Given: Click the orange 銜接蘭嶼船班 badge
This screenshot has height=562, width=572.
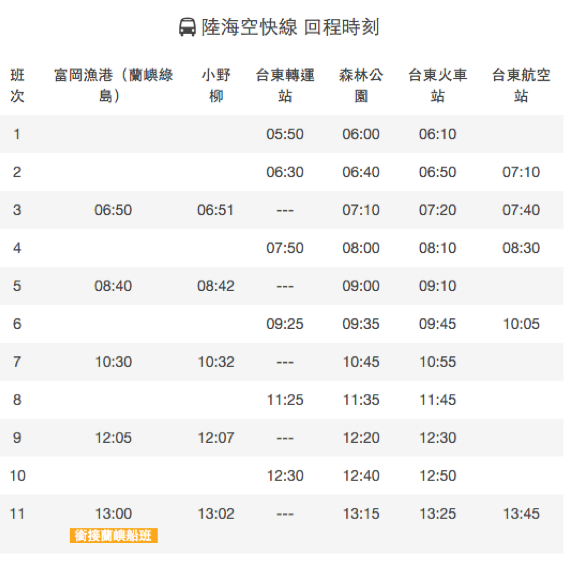Looking at the screenshot, I should [113, 535].
